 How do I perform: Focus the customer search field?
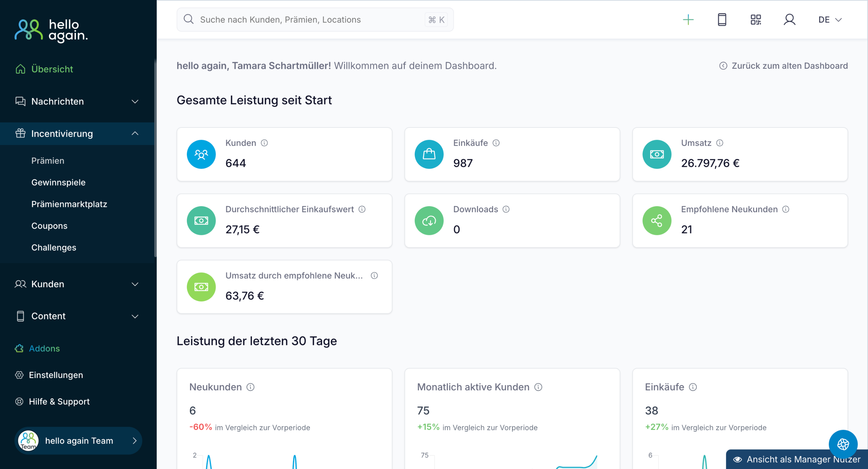[305, 20]
